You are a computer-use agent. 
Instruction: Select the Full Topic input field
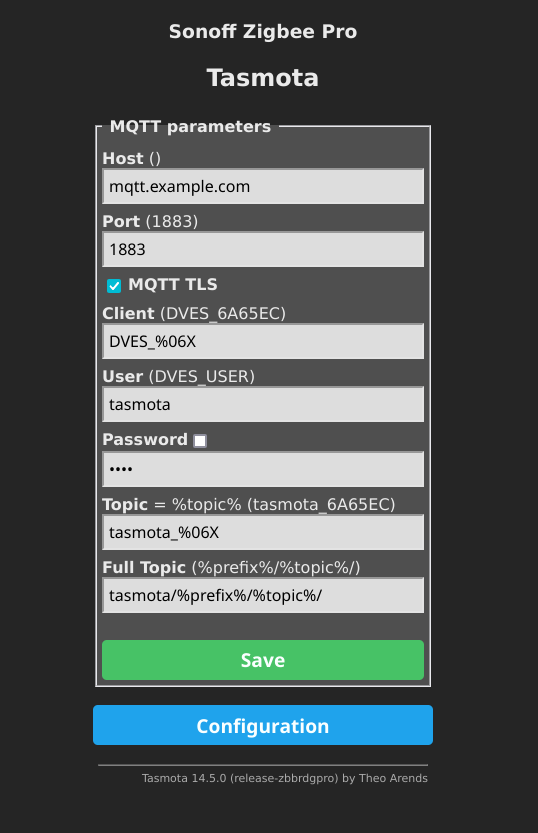point(263,596)
